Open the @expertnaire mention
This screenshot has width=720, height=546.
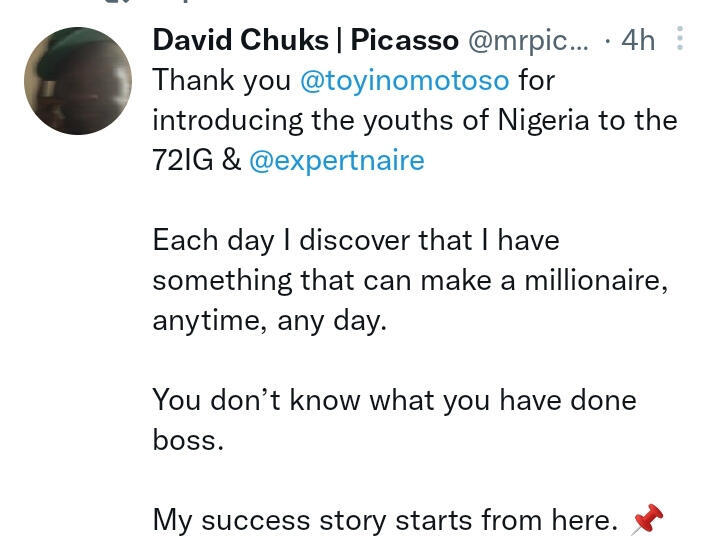[336, 160]
